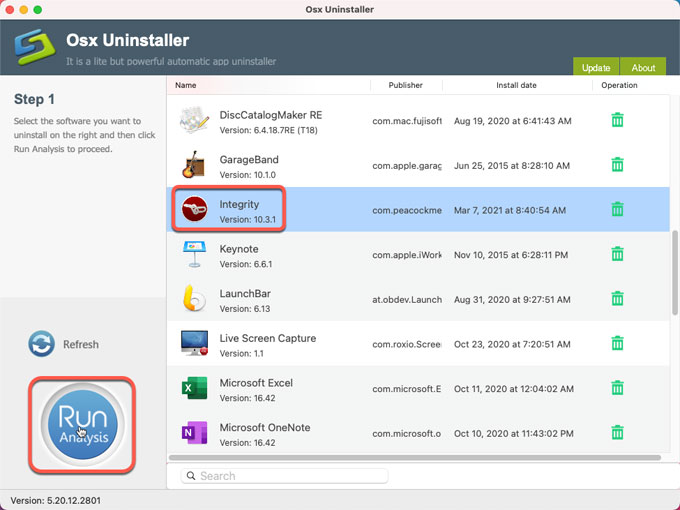Screen dimensions: 680x510
Task: Click the magnifier icon in search box
Action: [191, 476]
